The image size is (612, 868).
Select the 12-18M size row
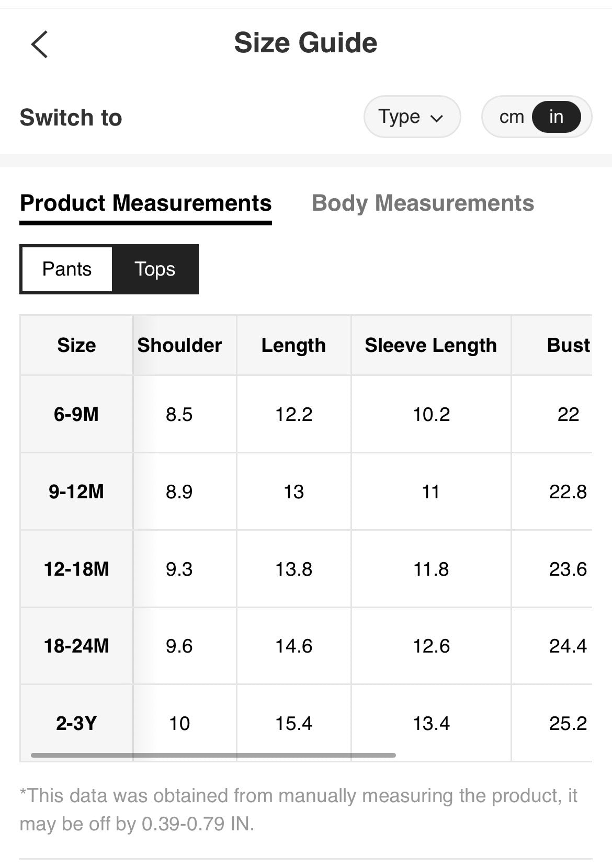pyautogui.click(x=76, y=569)
